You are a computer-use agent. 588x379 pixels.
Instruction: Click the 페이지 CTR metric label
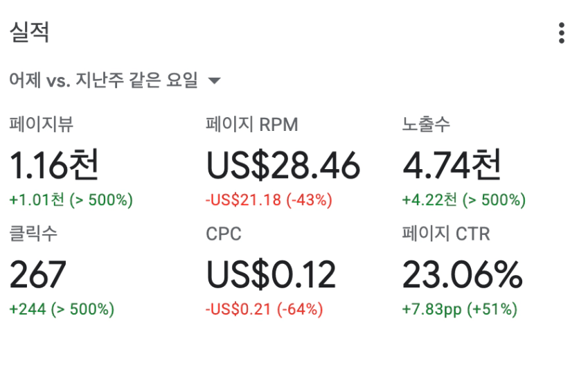point(446,233)
